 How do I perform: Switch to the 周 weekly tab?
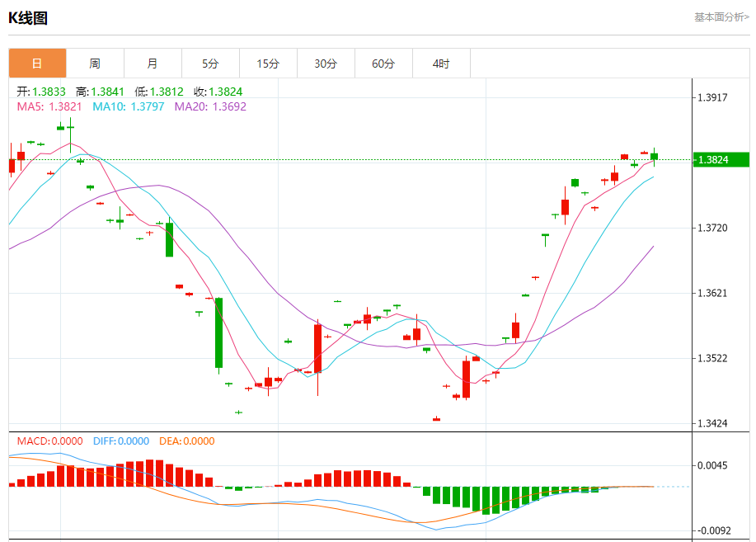click(95, 64)
